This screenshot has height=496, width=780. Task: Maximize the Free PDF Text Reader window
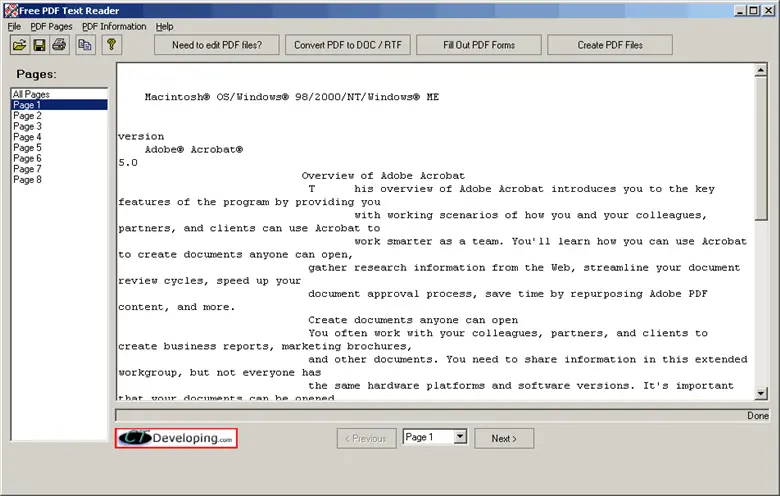(x=753, y=10)
